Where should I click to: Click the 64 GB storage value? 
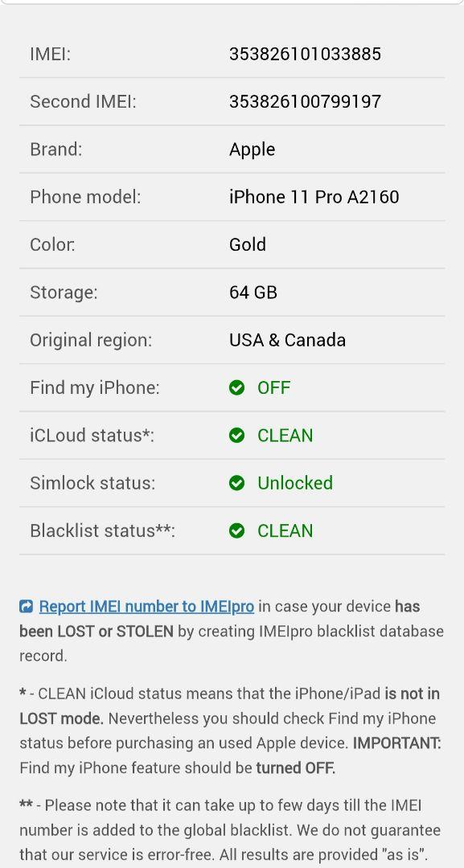253,293
